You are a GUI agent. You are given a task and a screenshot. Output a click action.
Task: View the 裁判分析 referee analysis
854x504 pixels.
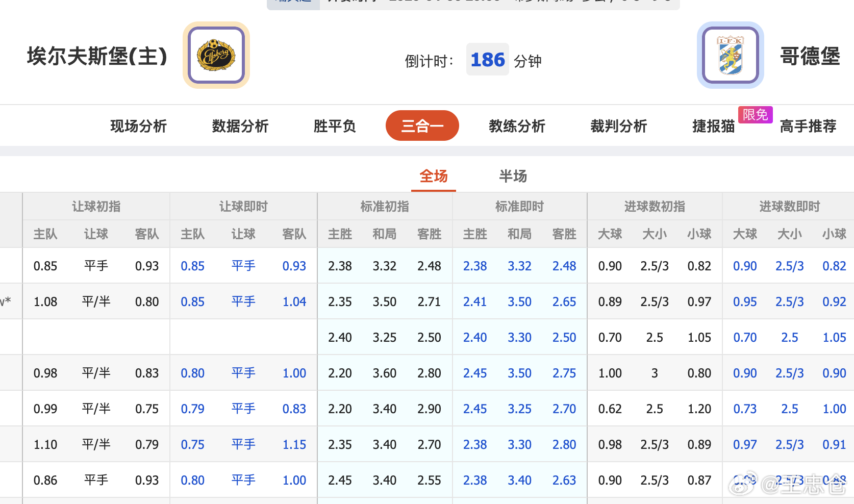coord(619,126)
